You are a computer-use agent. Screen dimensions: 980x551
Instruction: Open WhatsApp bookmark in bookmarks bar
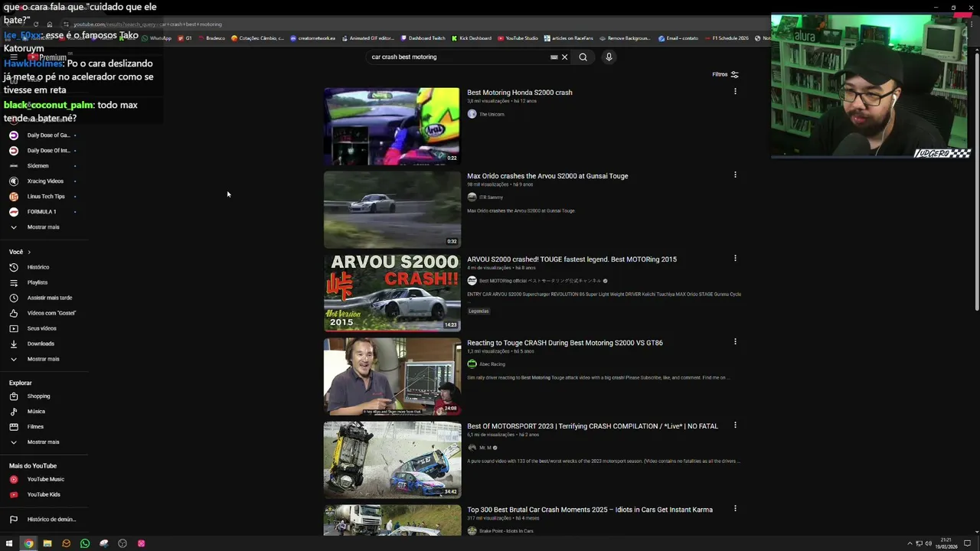click(x=156, y=38)
